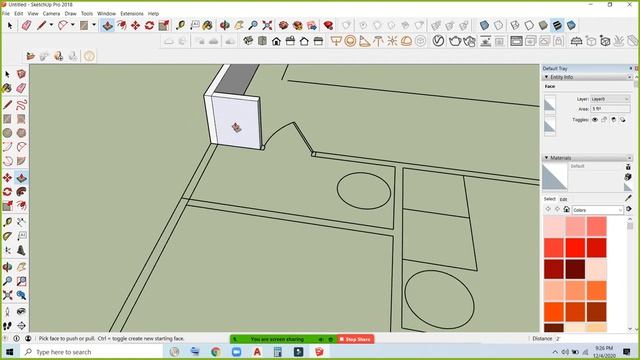The image size is (640, 360).
Task: Choose Zoom Window tool in left toolbar
Action: tap(21, 281)
